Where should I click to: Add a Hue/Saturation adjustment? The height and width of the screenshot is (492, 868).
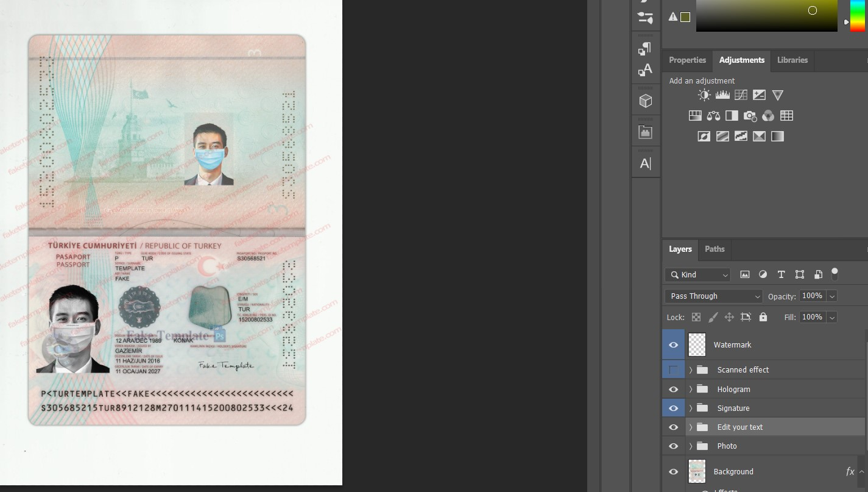point(695,115)
